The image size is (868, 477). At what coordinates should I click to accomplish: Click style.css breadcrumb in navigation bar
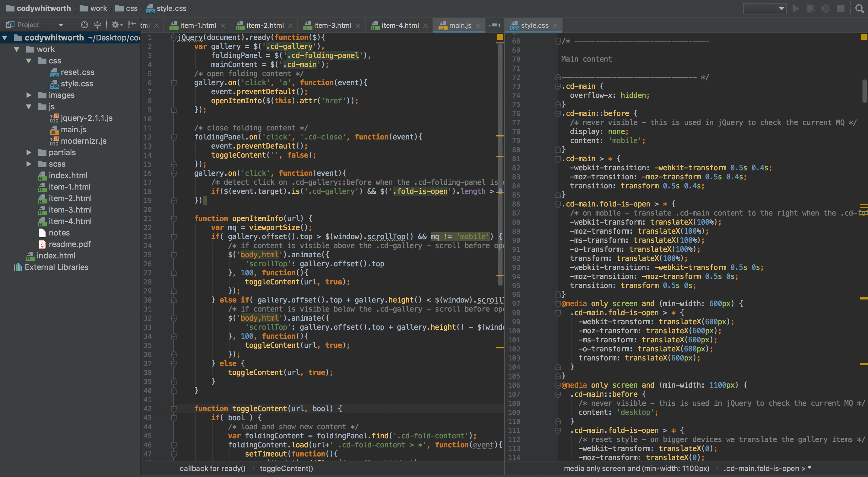[166, 8]
